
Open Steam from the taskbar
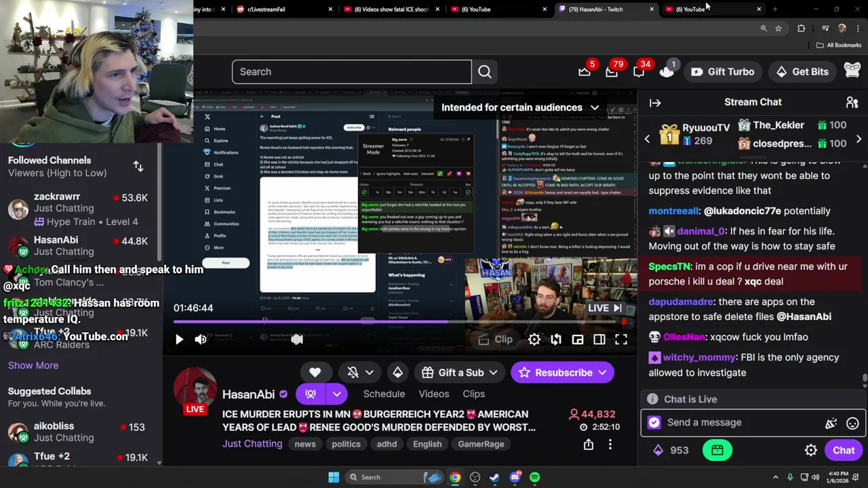494,477
